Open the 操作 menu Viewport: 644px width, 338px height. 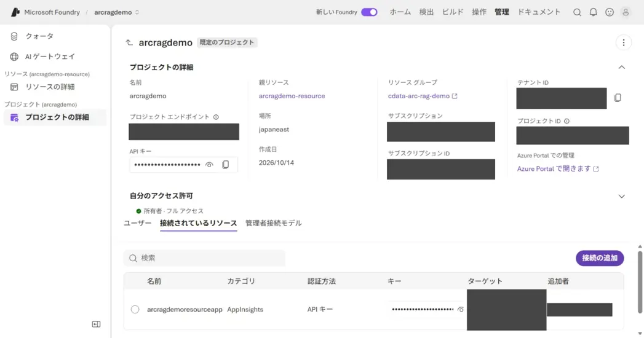479,12
